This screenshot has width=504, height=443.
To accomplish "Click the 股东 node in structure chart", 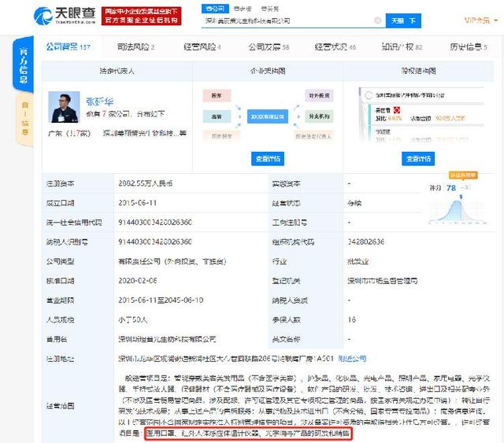I will (217, 96).
